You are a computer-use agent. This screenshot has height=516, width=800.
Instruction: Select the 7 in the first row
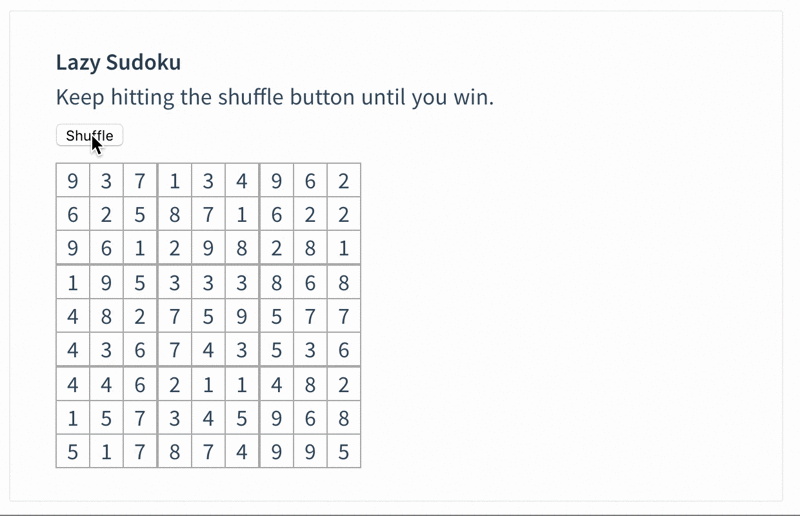tap(140, 181)
